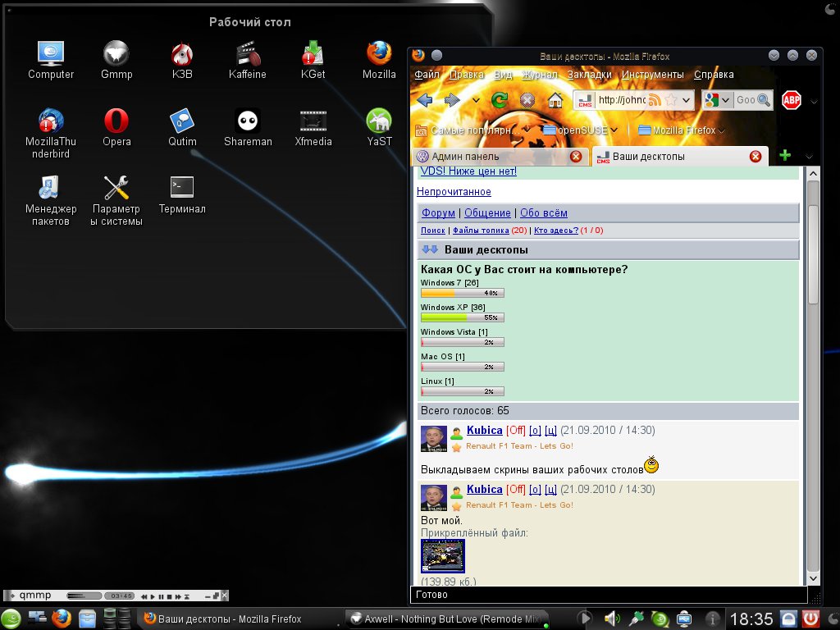Click the Непрочитанное link
The height and width of the screenshot is (630, 840).
pyautogui.click(x=454, y=192)
